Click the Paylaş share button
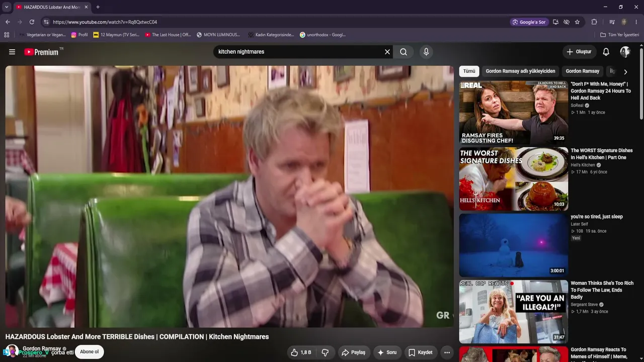This screenshot has width=644, height=362. [x=353, y=352]
